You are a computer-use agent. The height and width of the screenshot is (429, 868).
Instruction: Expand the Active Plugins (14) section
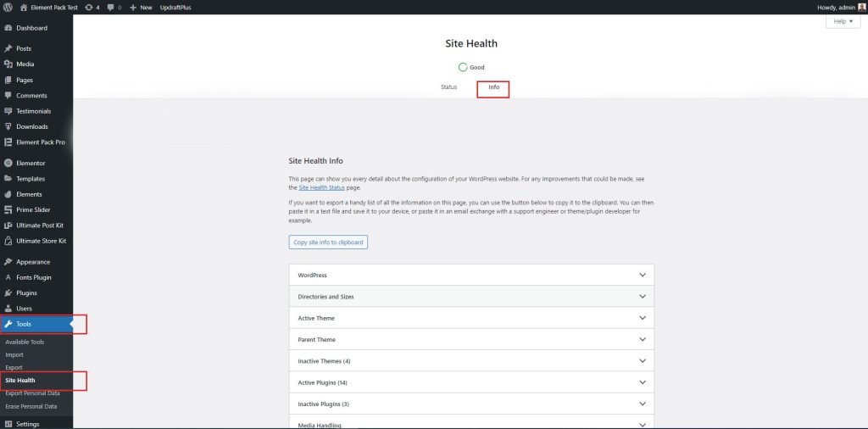coord(471,382)
